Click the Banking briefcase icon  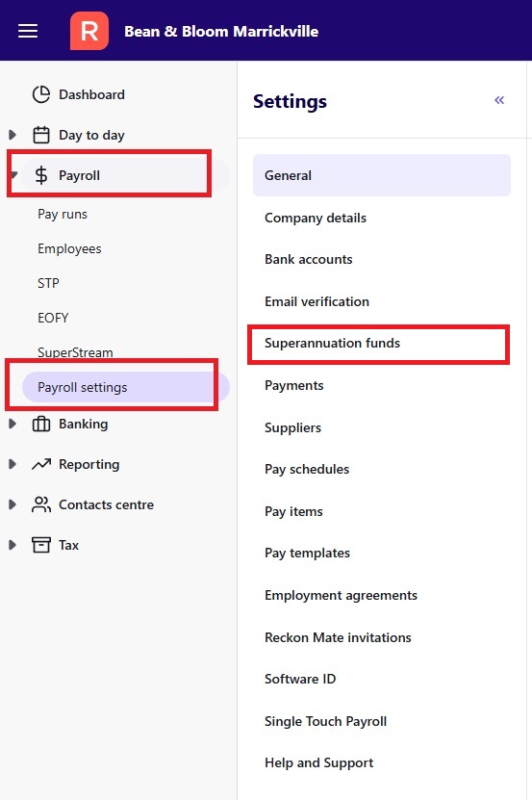tap(41, 424)
